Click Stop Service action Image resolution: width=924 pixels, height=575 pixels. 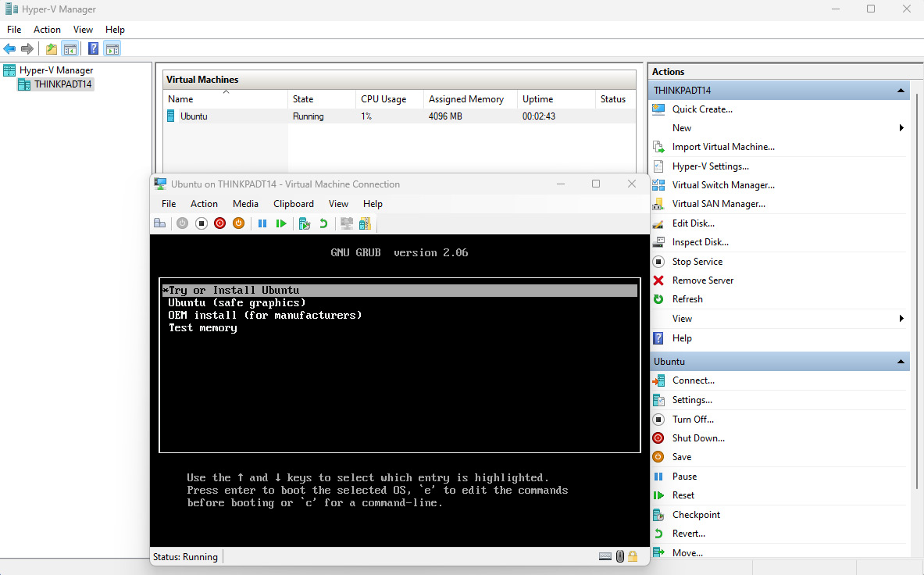697,262
